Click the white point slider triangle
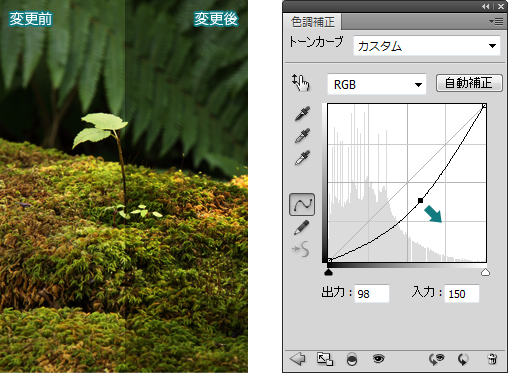The image size is (508, 373). click(485, 272)
